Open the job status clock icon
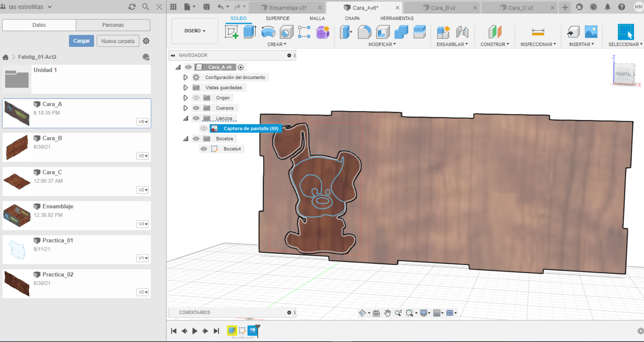Viewport: 644px width, 342px height. coord(594,7)
